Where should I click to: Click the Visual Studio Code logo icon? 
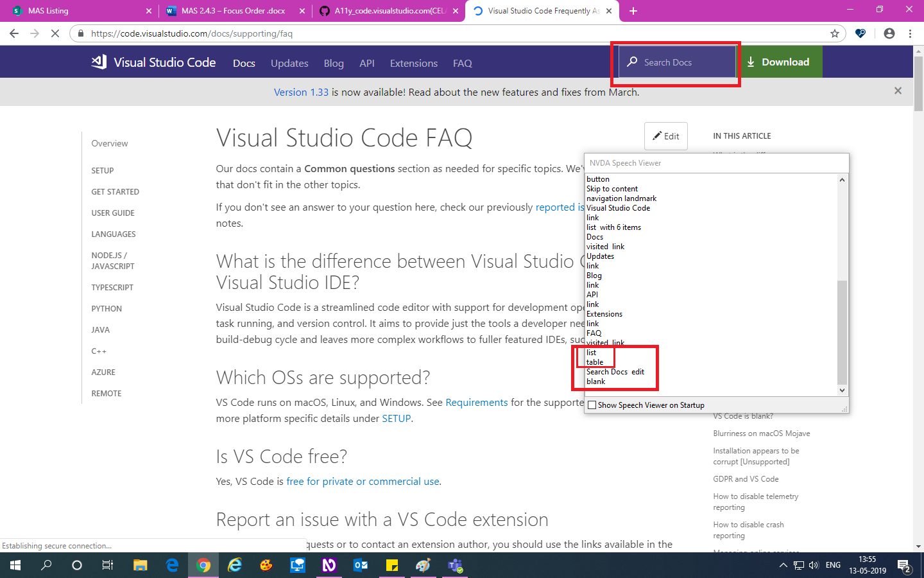coord(99,62)
